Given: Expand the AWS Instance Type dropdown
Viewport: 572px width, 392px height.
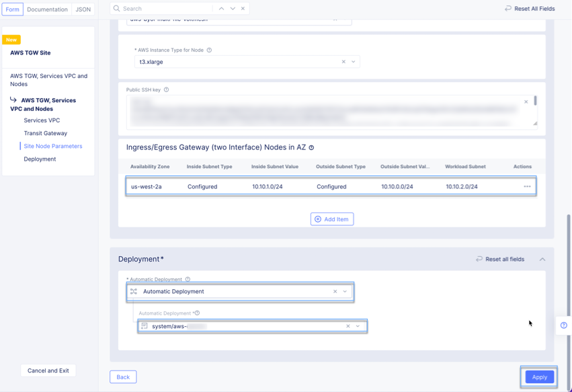Looking at the screenshot, I should pyautogui.click(x=354, y=62).
